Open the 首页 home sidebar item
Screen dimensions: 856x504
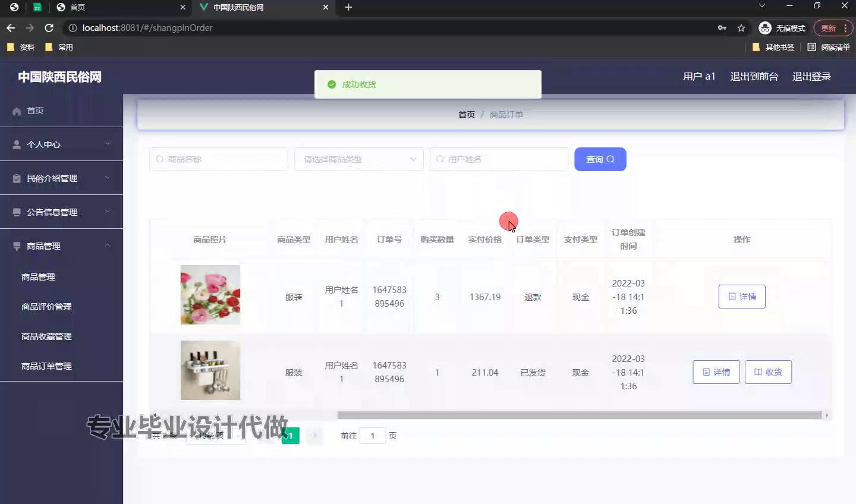pyautogui.click(x=35, y=111)
